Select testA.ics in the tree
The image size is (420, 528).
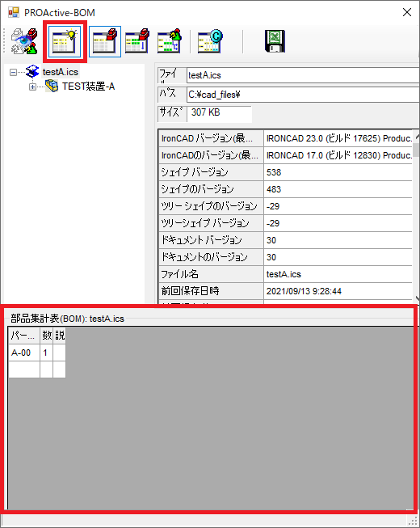point(61,72)
